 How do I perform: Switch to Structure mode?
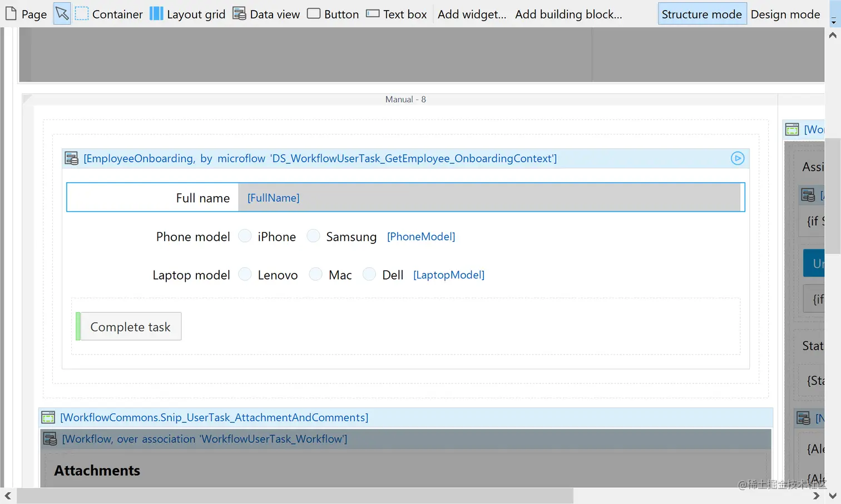click(702, 14)
